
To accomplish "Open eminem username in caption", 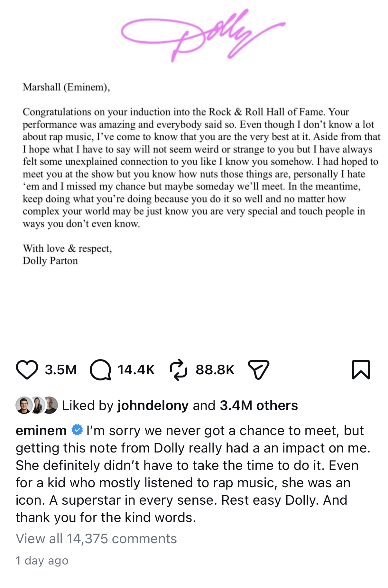I will (41, 430).
